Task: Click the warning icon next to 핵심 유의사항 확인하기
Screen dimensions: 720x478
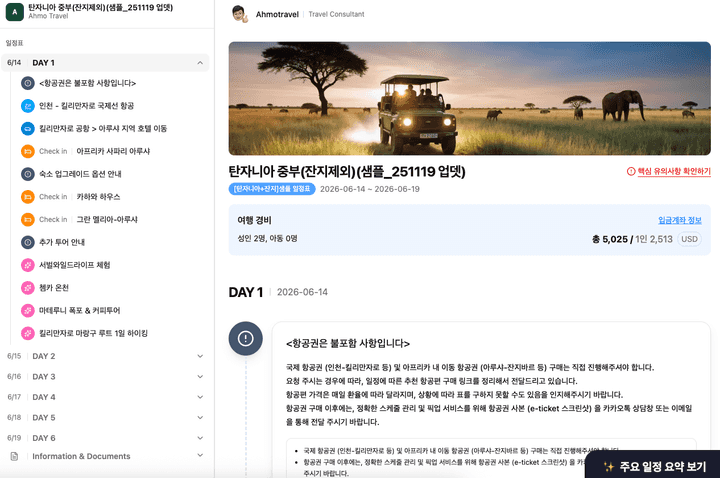Action: 631,171
